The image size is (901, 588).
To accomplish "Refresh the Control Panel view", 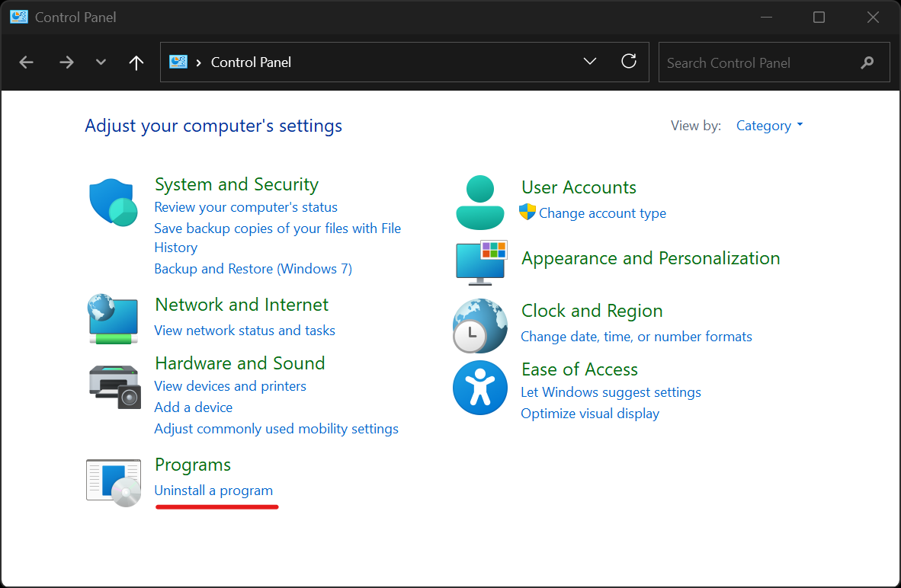I will coord(629,62).
